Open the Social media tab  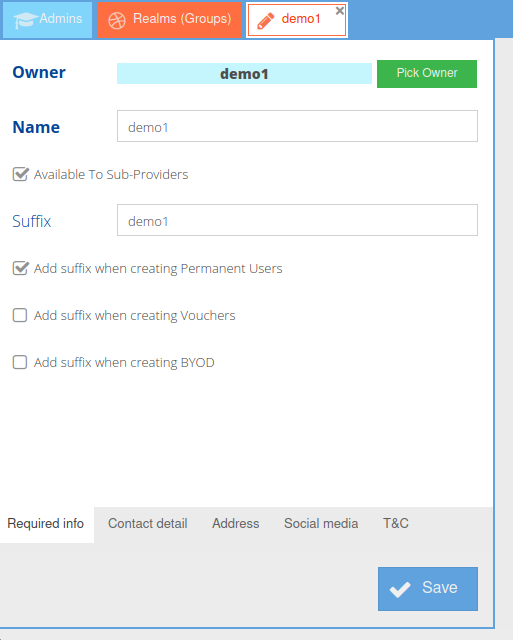[x=321, y=524]
